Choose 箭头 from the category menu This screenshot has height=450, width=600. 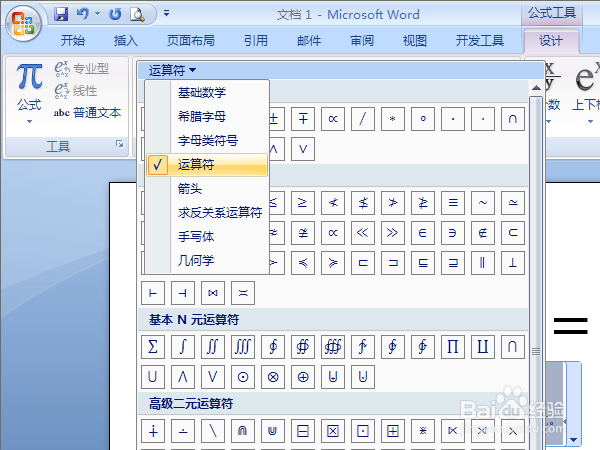pyautogui.click(x=207, y=189)
